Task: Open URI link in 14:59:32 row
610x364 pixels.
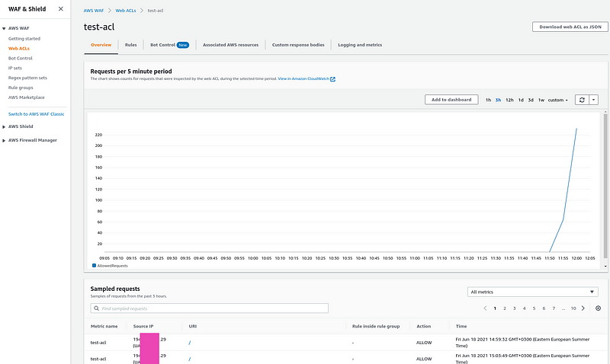Action: coord(189,343)
